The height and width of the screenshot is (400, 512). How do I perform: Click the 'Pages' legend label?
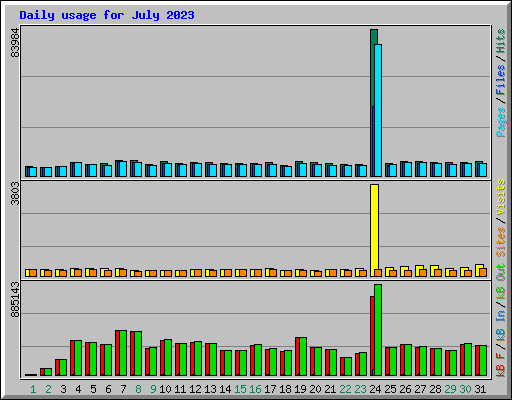click(501, 122)
